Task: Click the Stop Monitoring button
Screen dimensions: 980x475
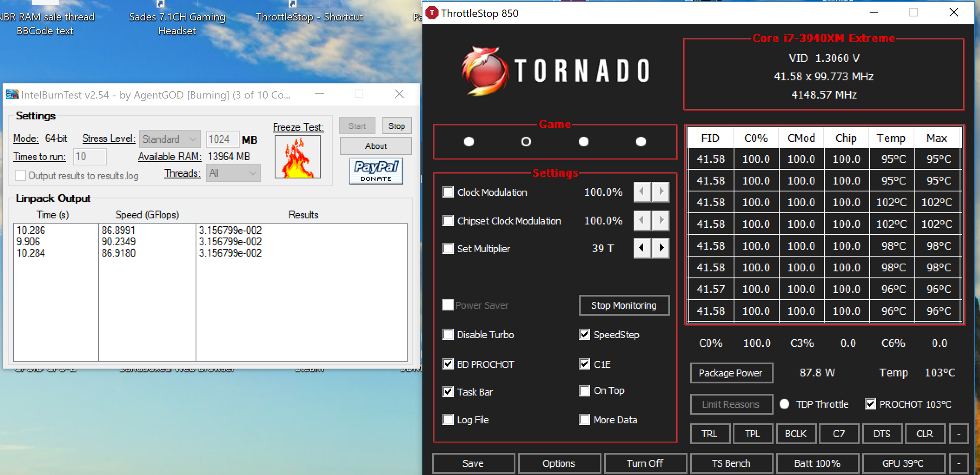Action: 624,305
